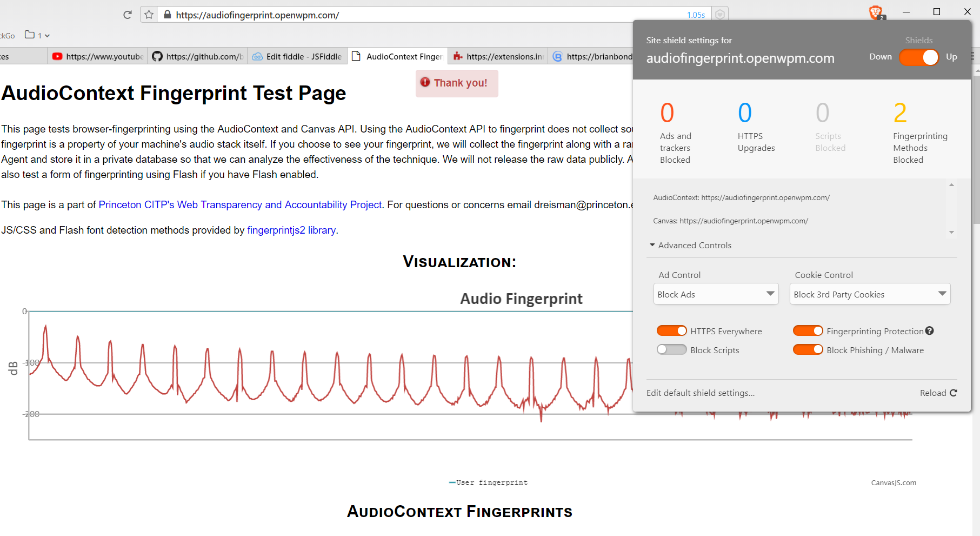Click the AudioContext blocked URL entry
The image size is (980, 536).
pos(741,197)
